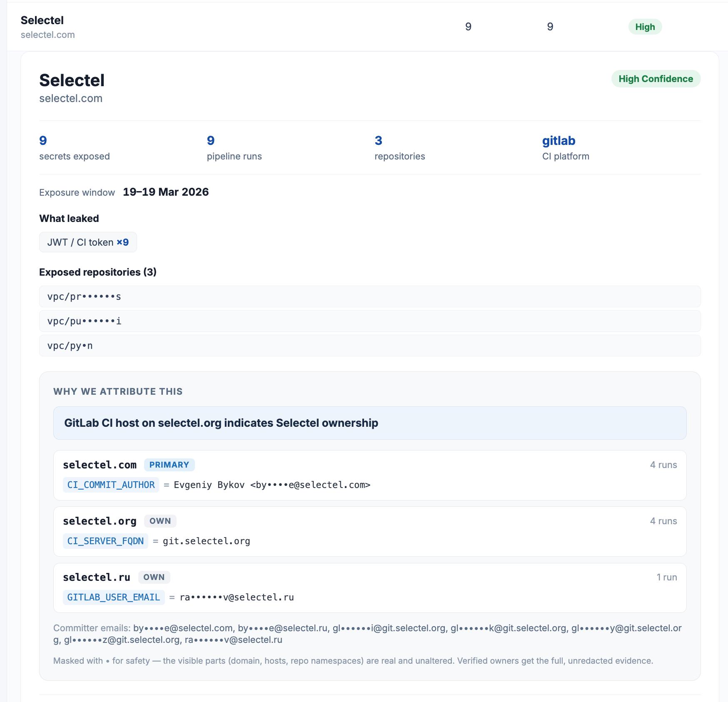Select the PRIMARY tag beside selectel.com
This screenshot has height=702, width=728.
click(x=169, y=465)
